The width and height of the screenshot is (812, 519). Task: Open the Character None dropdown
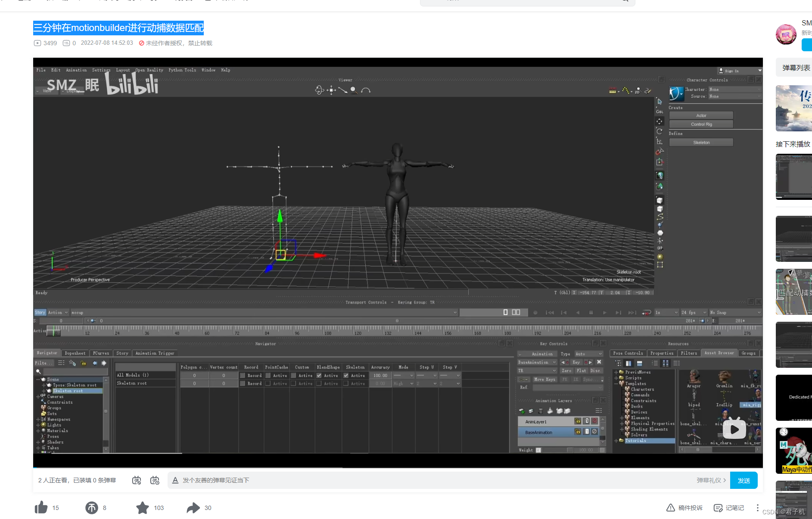pos(735,90)
